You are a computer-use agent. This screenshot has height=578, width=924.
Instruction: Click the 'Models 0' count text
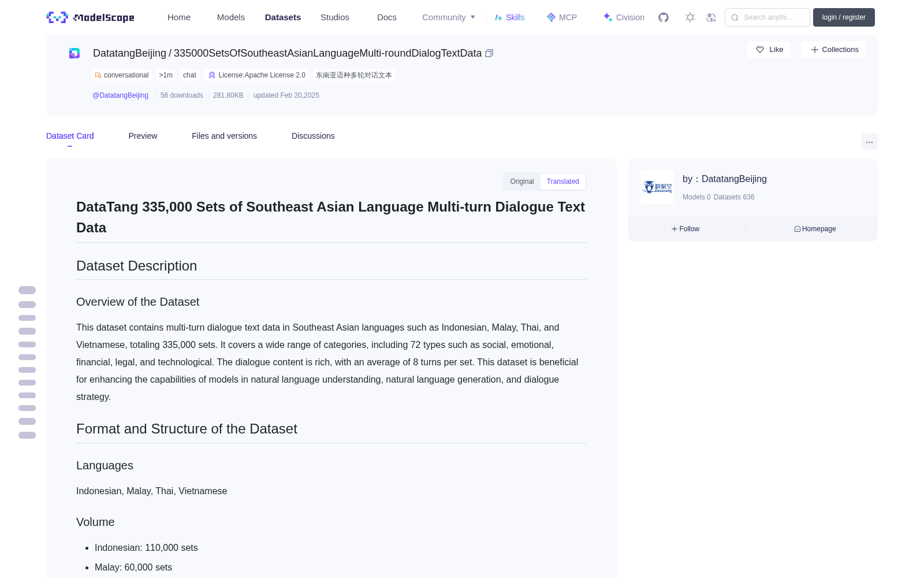click(696, 197)
